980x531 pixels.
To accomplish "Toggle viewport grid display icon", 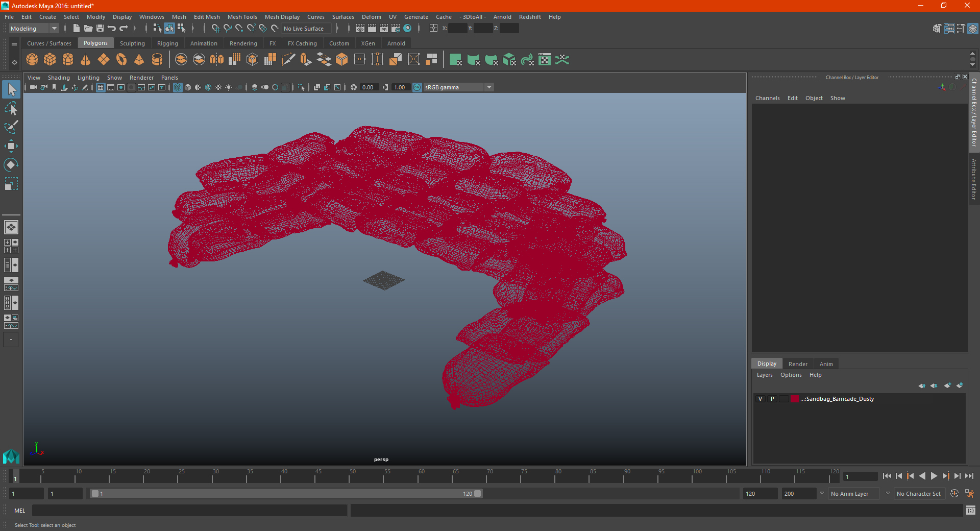I will coord(101,87).
